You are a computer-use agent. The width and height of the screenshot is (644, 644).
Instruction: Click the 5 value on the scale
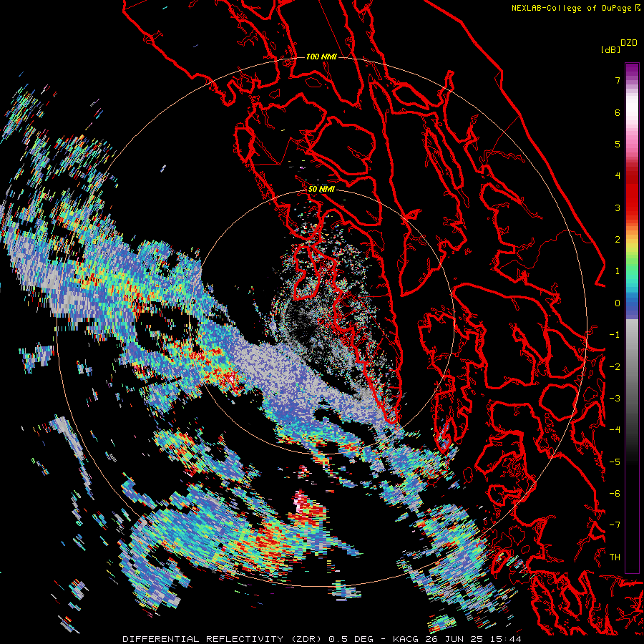tap(618, 144)
